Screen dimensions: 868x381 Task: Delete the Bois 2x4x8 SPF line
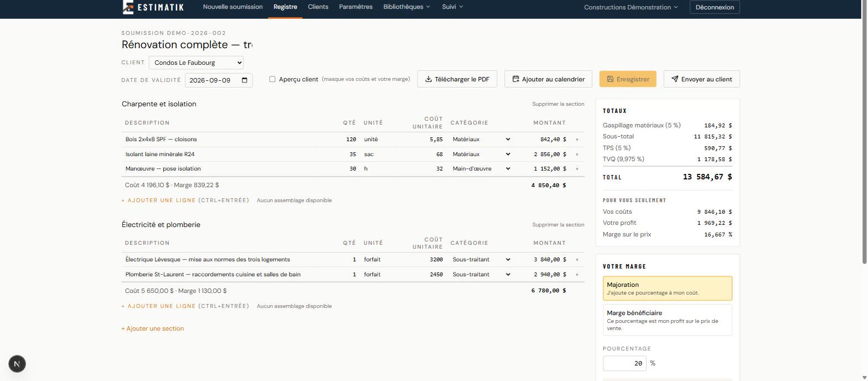(x=577, y=140)
